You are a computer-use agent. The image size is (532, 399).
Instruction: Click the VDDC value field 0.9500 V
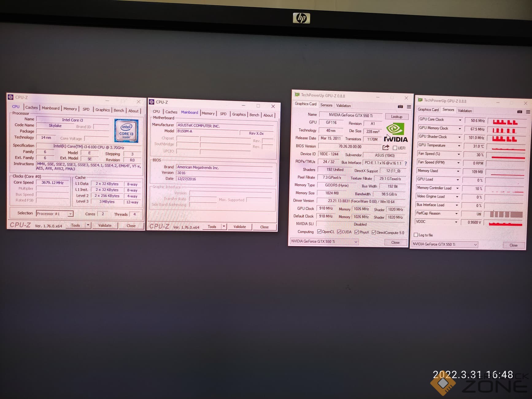point(471,222)
